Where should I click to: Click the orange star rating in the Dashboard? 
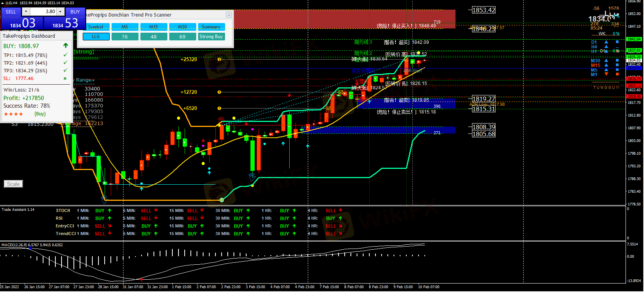[13, 114]
